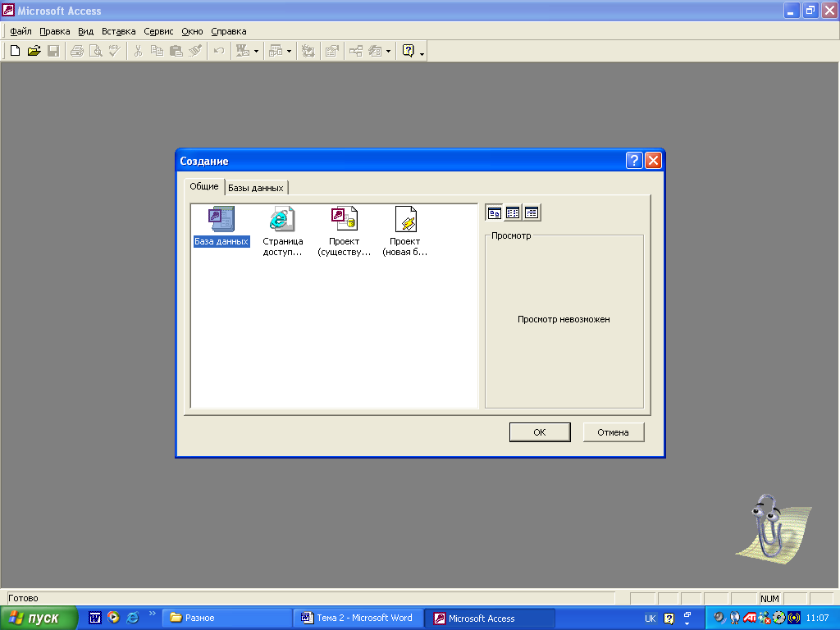This screenshot has width=840, height=630.
Task: Click the Office Links toolbar icon
Action: [x=243, y=51]
